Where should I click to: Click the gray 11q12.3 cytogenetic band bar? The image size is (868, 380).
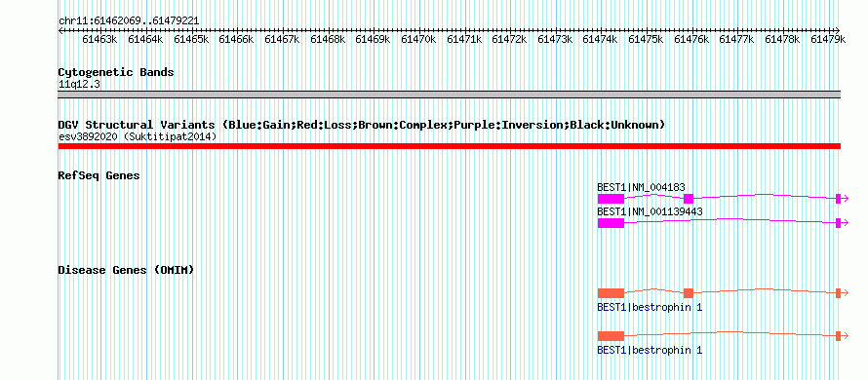[449, 95]
